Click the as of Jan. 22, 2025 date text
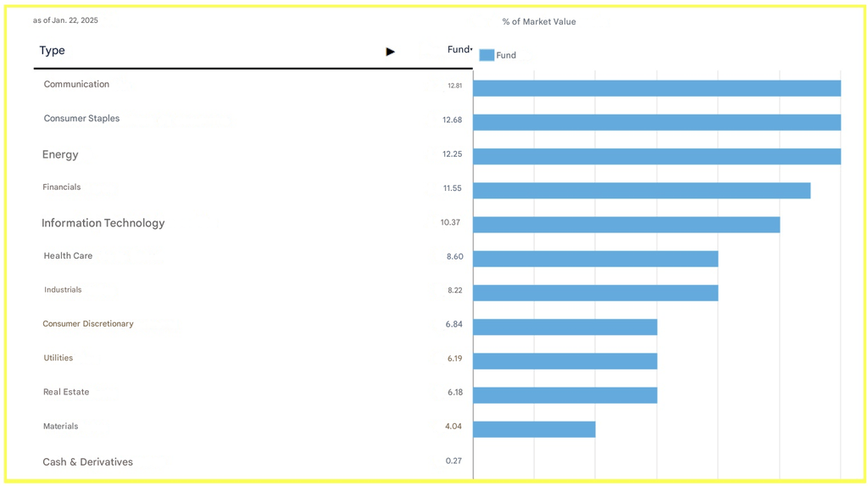The width and height of the screenshot is (868, 486). [65, 20]
